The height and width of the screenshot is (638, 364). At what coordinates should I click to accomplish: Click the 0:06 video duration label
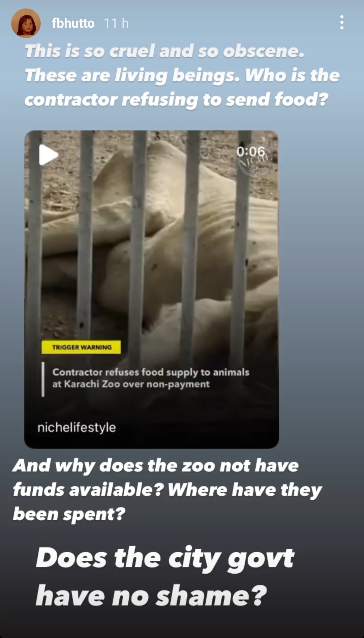[x=251, y=151]
